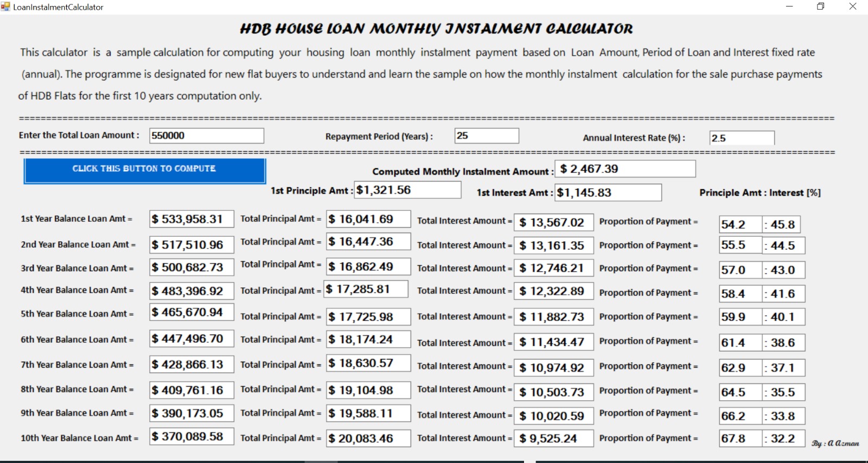The height and width of the screenshot is (463, 868).
Task: Click the 41.6 interest proportion field
Action: (783, 294)
